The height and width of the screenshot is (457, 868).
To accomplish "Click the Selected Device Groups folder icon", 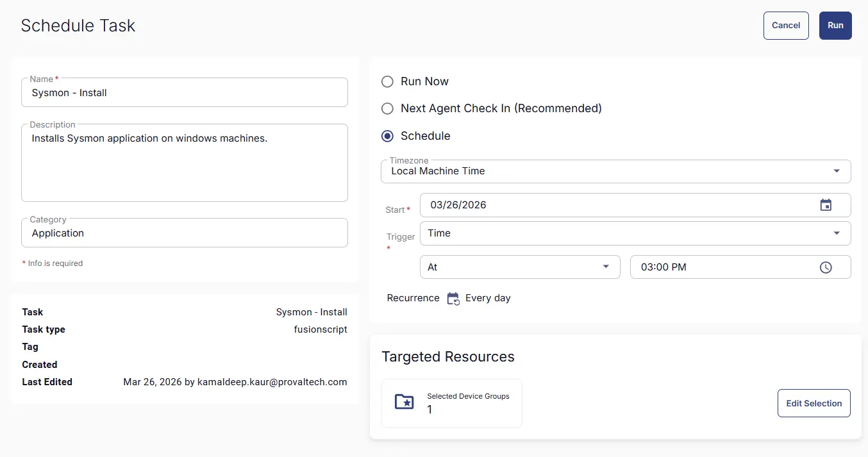I will [x=404, y=403].
